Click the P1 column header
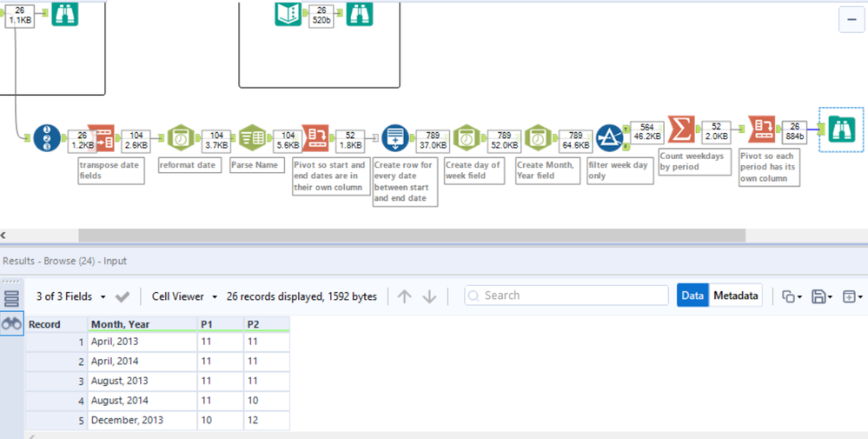Image resolution: width=868 pixels, height=439 pixels. coord(221,324)
